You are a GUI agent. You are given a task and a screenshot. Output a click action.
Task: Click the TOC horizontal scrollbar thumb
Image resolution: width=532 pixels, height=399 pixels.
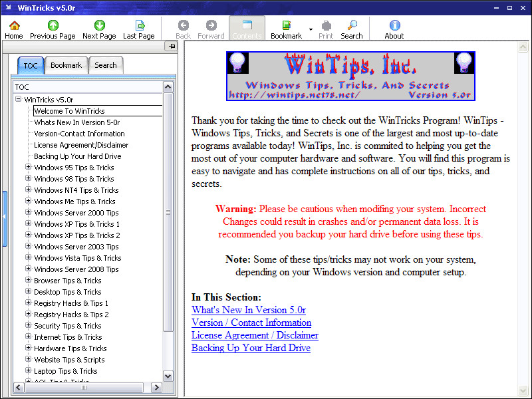84,387
